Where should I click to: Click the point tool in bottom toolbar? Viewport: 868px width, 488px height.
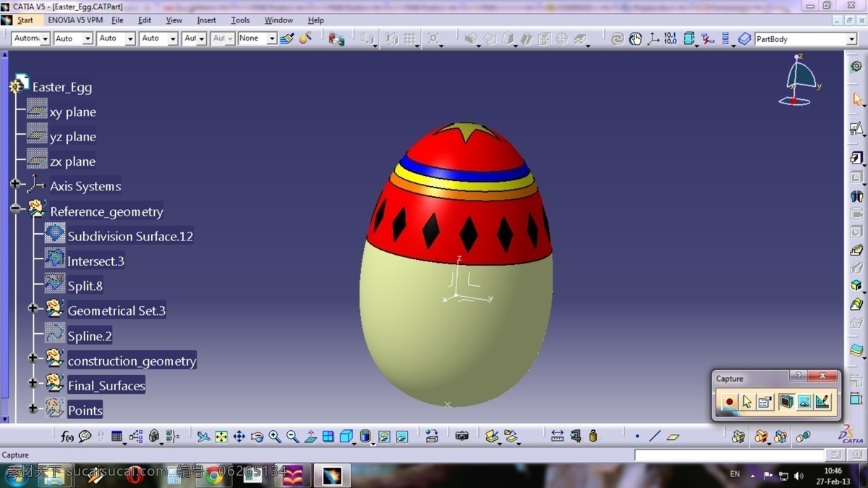[637, 436]
